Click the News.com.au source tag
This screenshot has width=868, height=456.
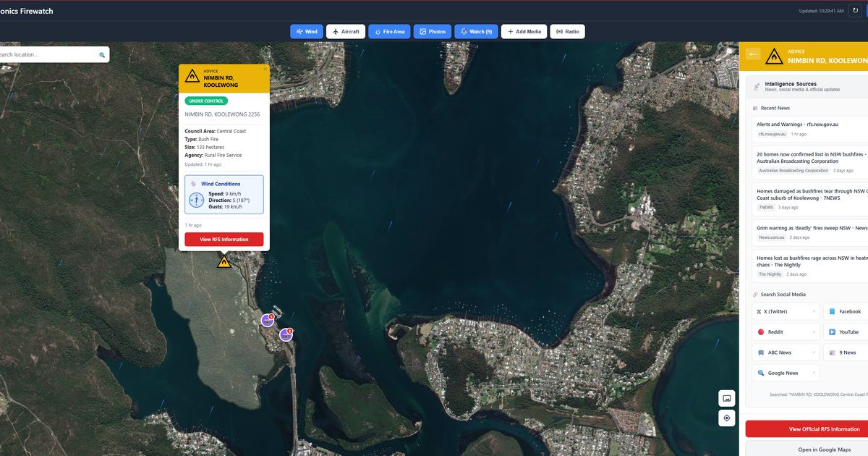pyautogui.click(x=771, y=237)
